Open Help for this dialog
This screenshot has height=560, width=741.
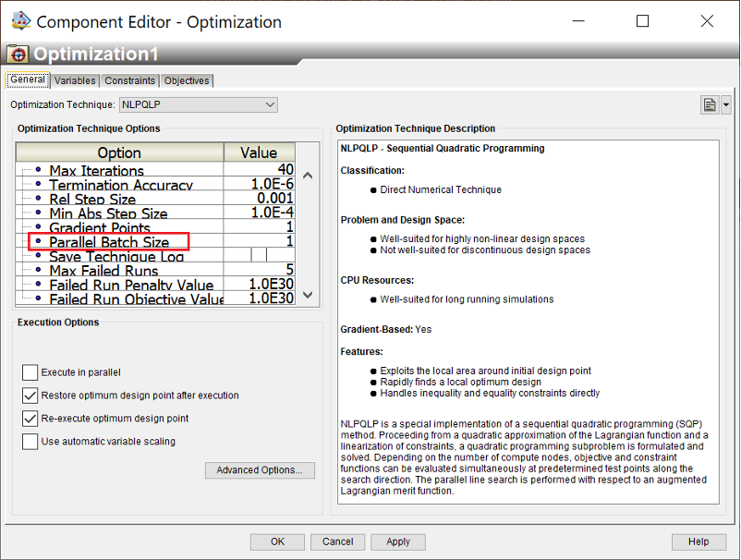click(698, 542)
